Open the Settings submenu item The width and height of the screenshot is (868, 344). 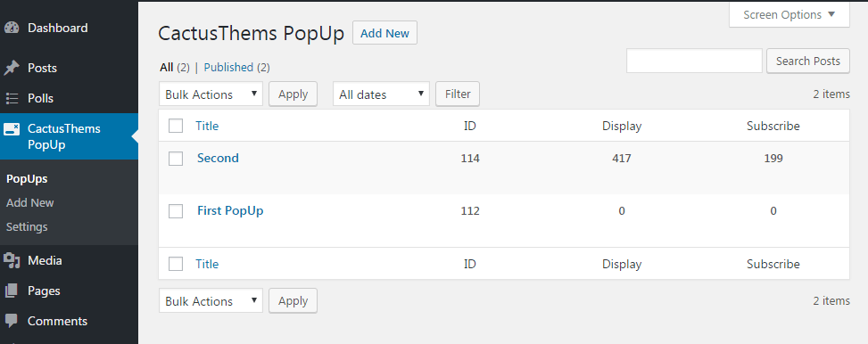pos(27,226)
